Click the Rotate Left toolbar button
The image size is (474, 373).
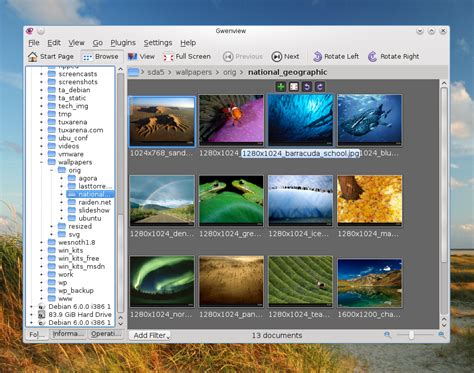(x=336, y=57)
